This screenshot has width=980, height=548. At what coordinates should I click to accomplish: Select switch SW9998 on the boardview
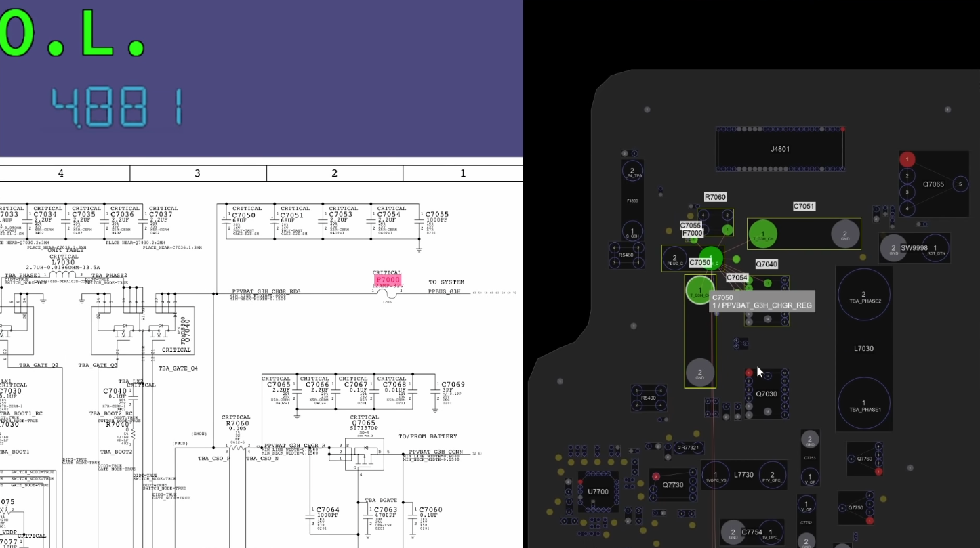[x=914, y=248]
